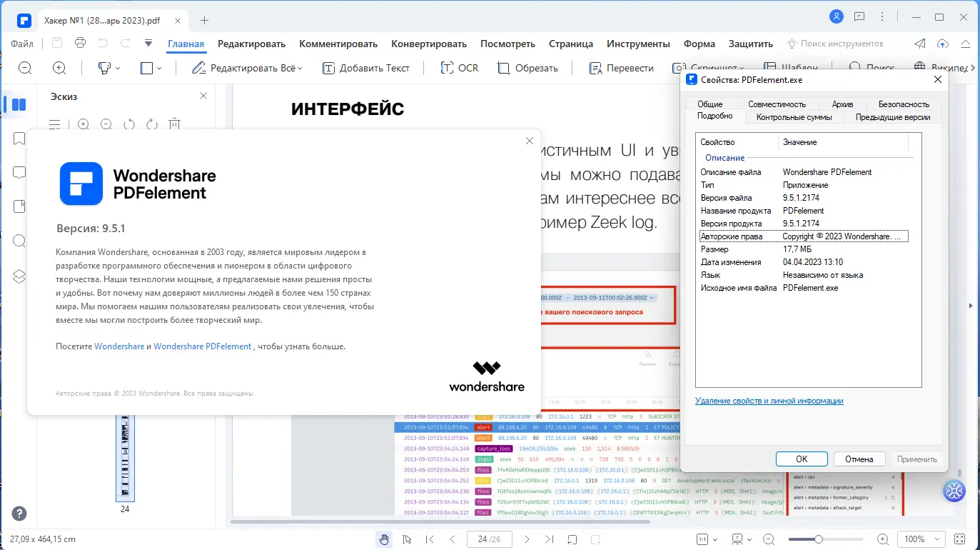
Task: Select the highlighter marker tool
Action: [x=104, y=68]
